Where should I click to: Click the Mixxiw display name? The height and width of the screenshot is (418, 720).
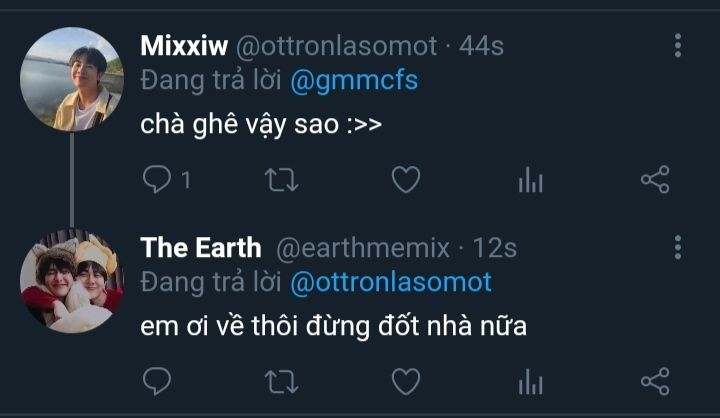click(184, 46)
